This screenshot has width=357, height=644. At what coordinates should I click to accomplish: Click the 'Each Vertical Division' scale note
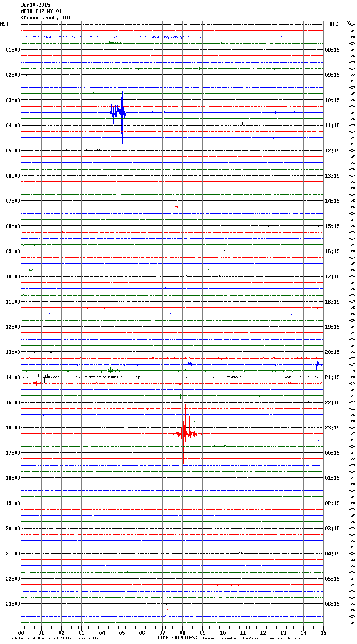point(53,638)
